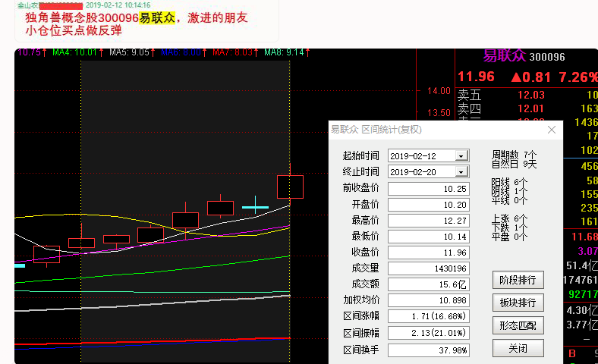The width and height of the screenshot is (598, 364).
Task: Select the 开盘价 field showing 10.20
Action: click(x=429, y=205)
